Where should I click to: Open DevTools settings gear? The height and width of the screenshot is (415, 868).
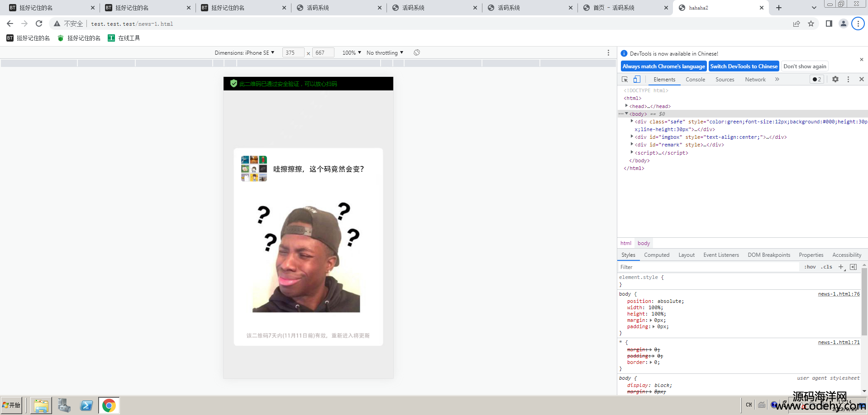pyautogui.click(x=835, y=79)
